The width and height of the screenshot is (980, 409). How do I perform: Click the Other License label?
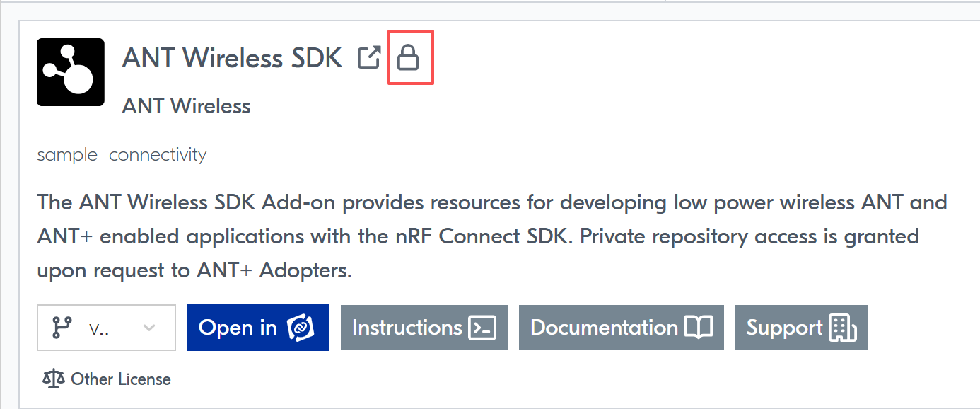[121, 379]
